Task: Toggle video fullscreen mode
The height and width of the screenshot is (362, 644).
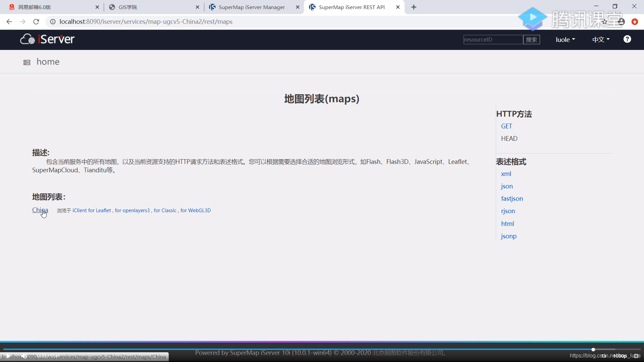Action: tap(636, 356)
